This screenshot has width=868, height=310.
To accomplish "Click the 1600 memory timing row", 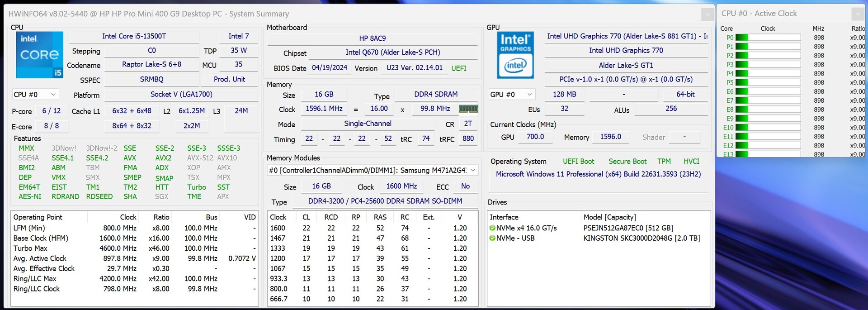I will tap(373, 228).
